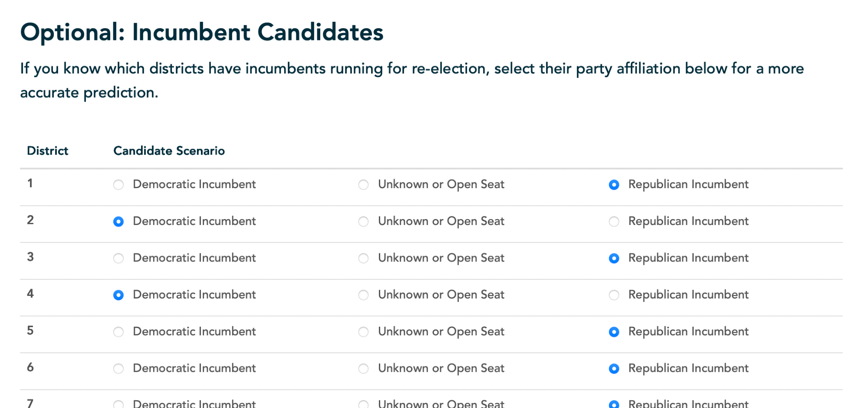Select Republican Incumbent for District 3
Screen dimensions: 868x408
(x=614, y=259)
